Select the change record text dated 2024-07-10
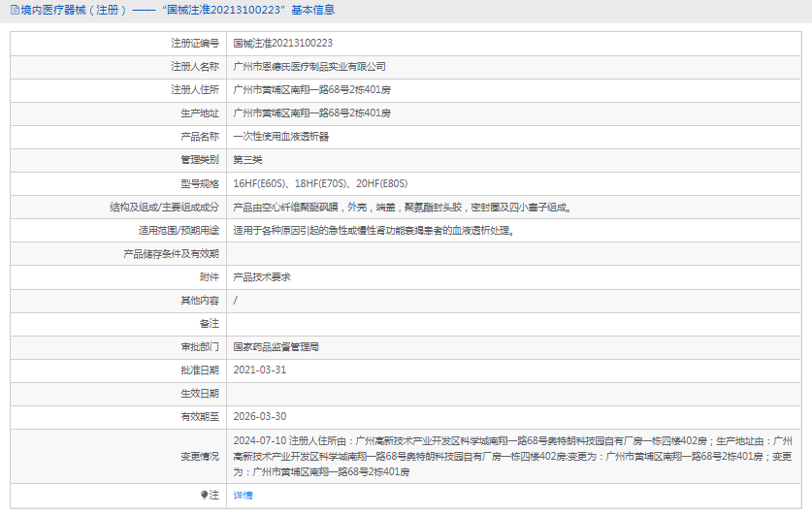812x515 pixels. click(x=512, y=457)
